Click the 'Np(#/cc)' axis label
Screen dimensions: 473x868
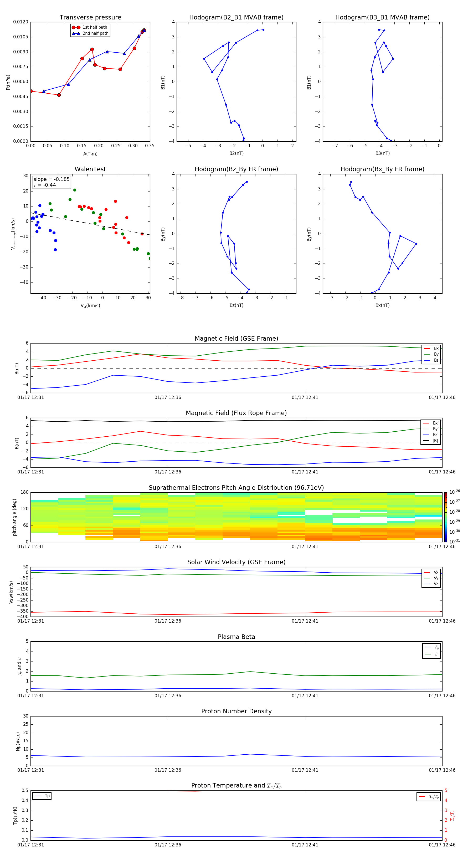[18, 741]
